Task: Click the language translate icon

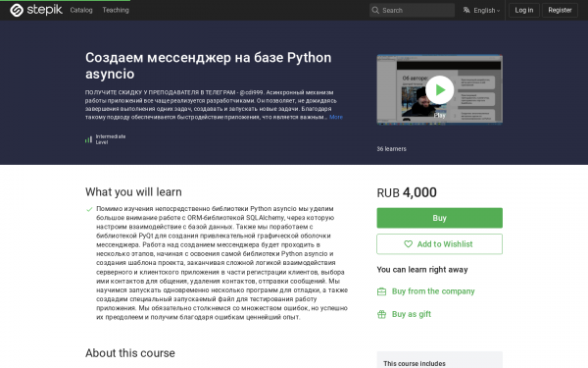Action: [466, 10]
